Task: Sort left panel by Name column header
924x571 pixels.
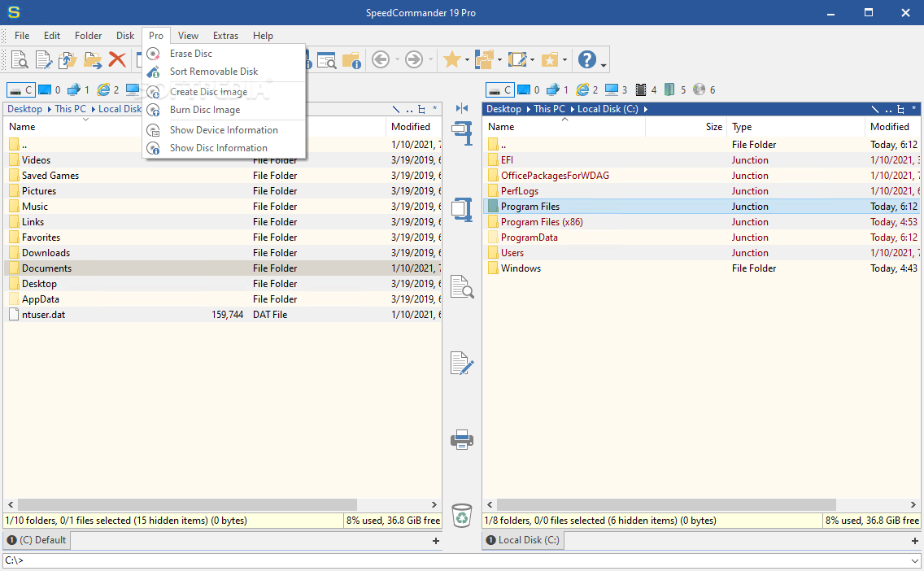Action: coord(85,127)
